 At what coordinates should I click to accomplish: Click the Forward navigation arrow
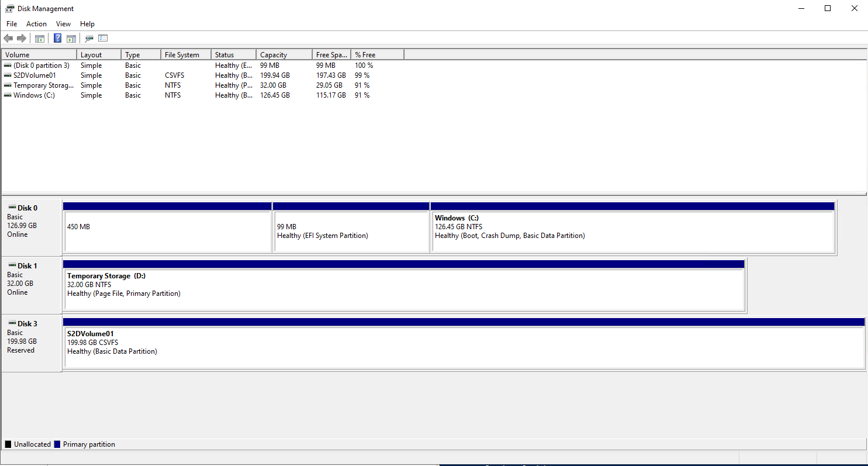point(22,38)
